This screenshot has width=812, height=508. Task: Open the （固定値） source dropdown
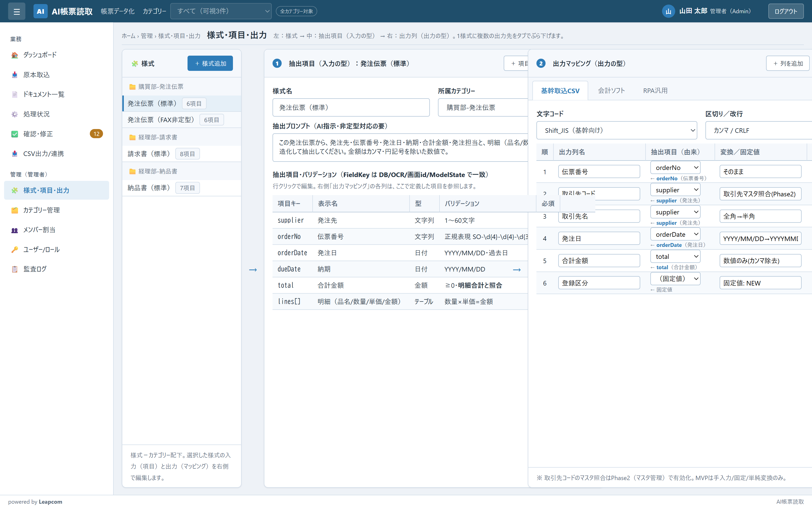[x=675, y=279]
